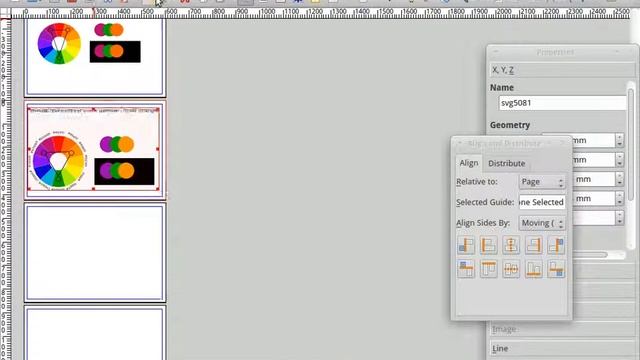Image resolution: width=640 pixels, height=360 pixels.
Task: Click the Align bottoms icon
Action: pos(533,269)
